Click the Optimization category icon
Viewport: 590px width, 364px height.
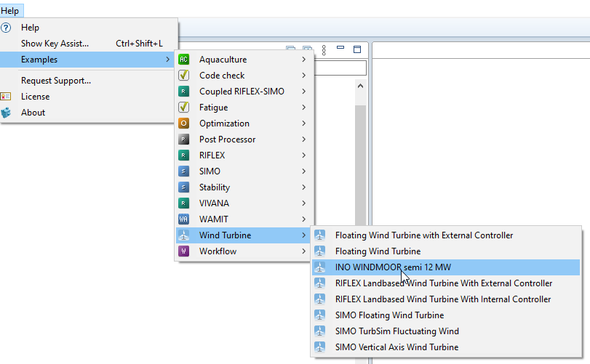pos(184,124)
